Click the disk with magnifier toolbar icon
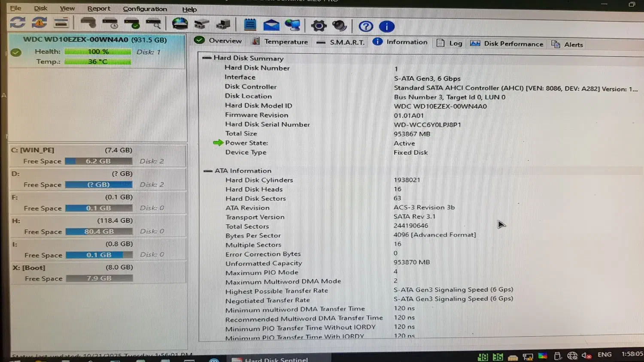Viewport: 644px width, 362px height. point(154,24)
